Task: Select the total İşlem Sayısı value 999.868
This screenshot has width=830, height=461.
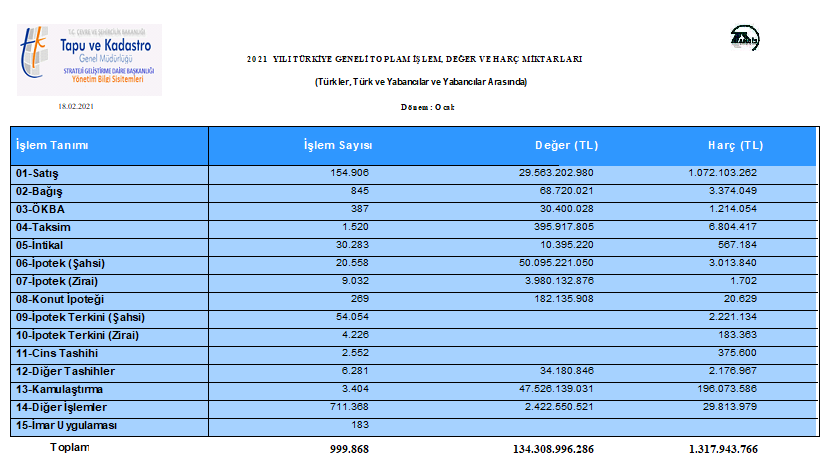Action: click(x=349, y=449)
